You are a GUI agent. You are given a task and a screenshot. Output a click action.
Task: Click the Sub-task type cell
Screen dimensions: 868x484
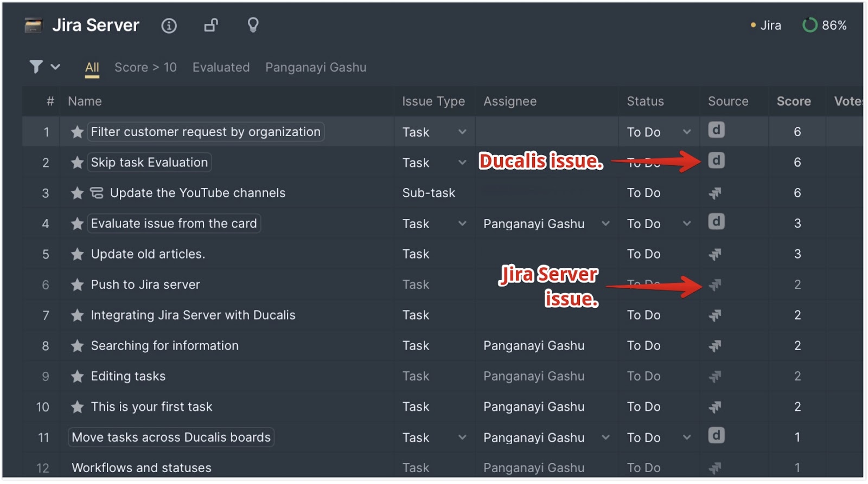[x=429, y=193]
